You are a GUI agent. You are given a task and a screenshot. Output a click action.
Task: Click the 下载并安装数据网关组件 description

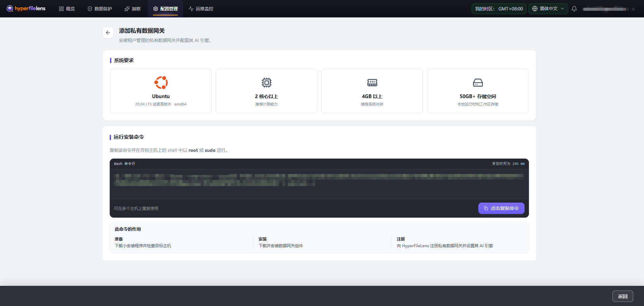coord(281,246)
